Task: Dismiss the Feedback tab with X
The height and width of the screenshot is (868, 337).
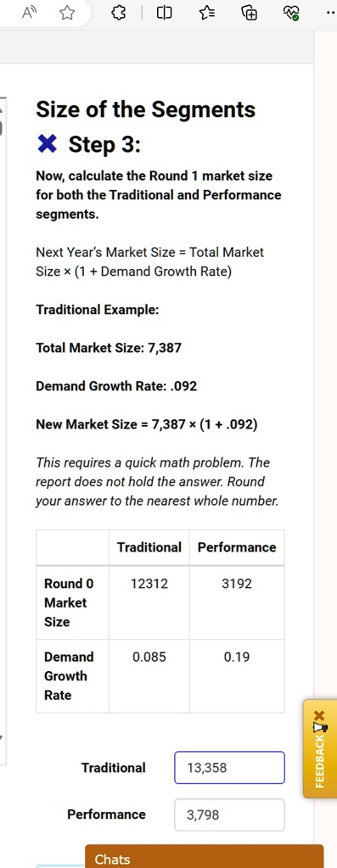Action: pos(318,716)
